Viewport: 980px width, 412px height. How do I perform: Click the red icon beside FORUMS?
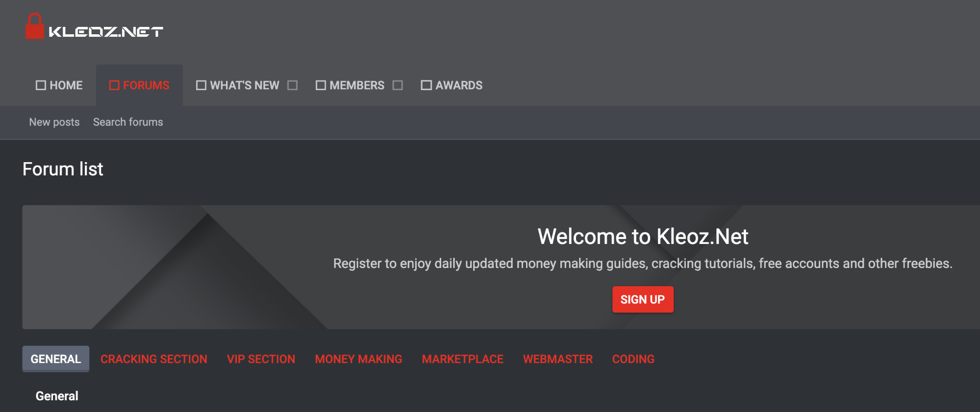pyautogui.click(x=114, y=85)
